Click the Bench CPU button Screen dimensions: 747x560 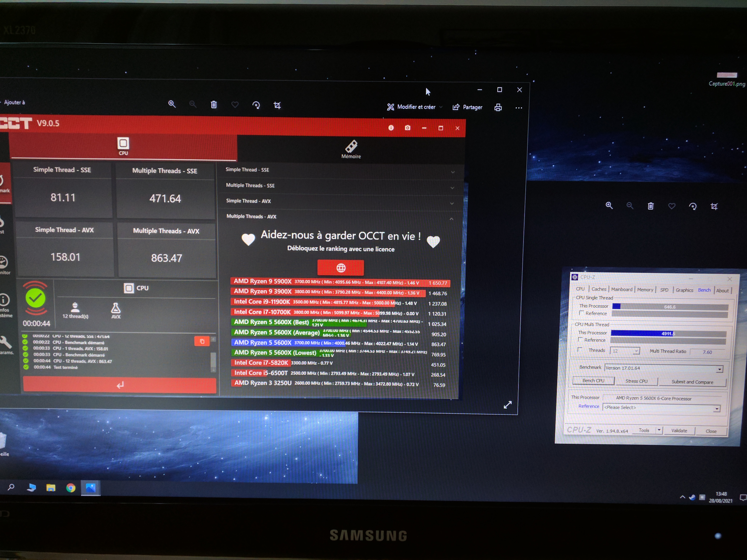(x=593, y=381)
